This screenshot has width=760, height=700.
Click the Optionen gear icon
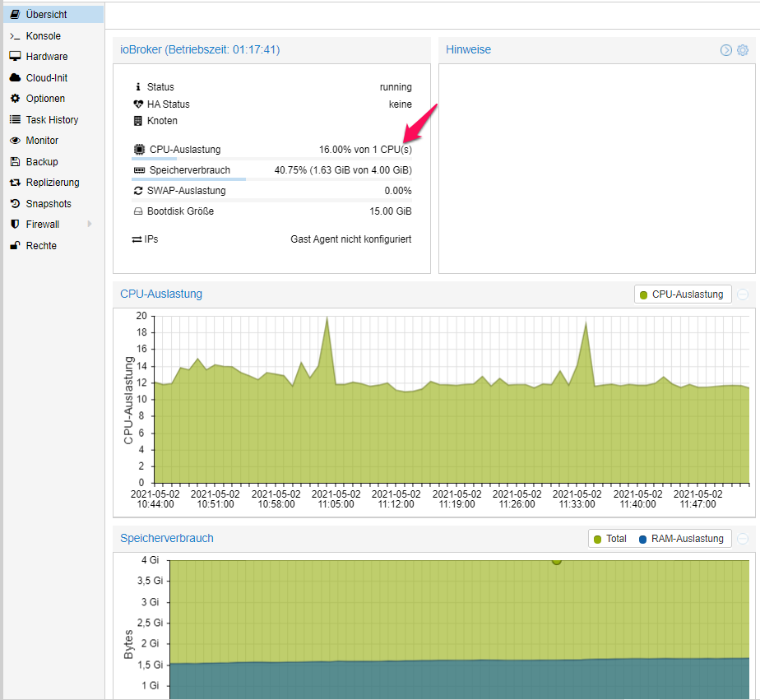click(x=16, y=99)
